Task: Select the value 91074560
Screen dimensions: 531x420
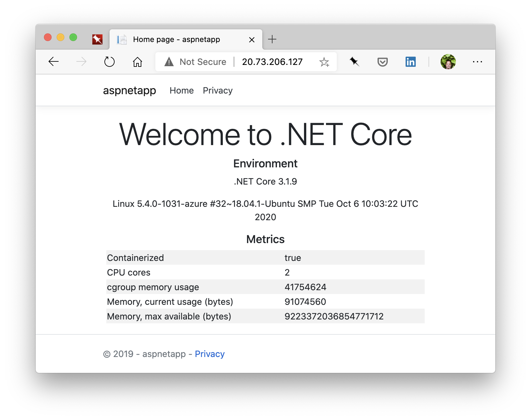Action: click(305, 302)
